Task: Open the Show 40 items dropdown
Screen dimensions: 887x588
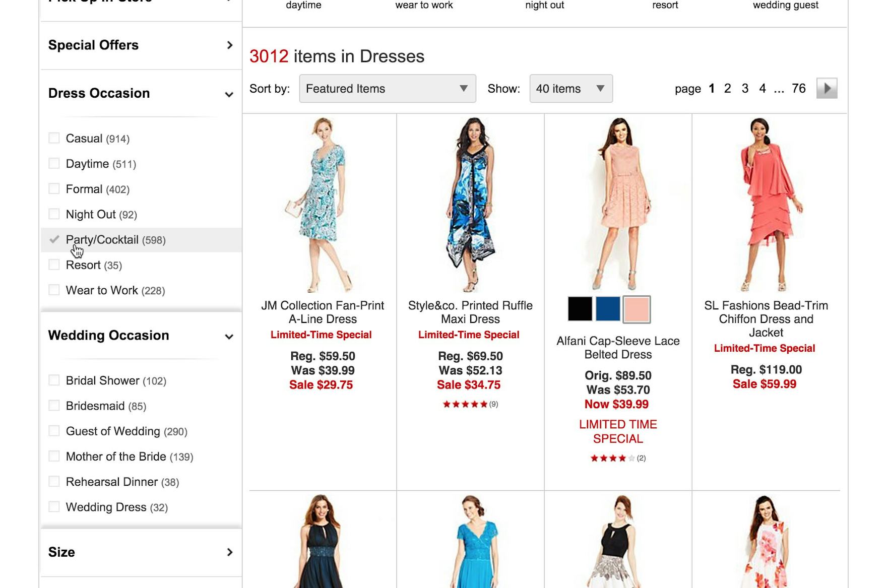Action: pos(571,89)
